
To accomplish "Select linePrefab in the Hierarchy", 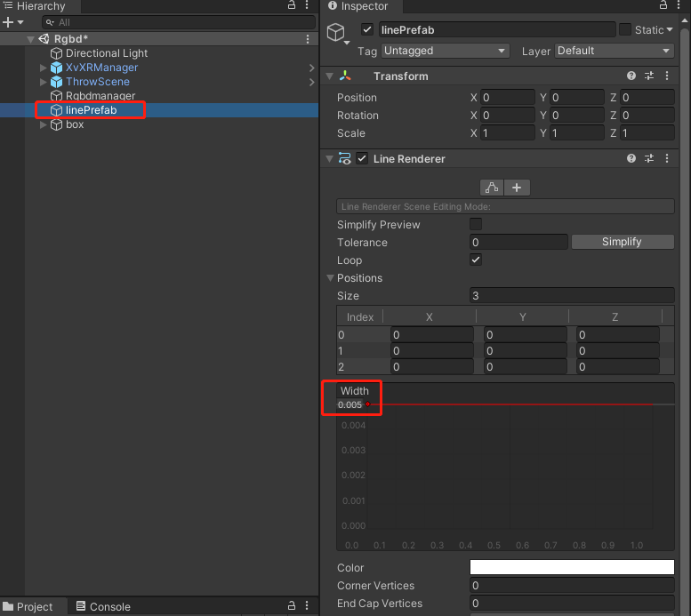I will click(159, 110).
